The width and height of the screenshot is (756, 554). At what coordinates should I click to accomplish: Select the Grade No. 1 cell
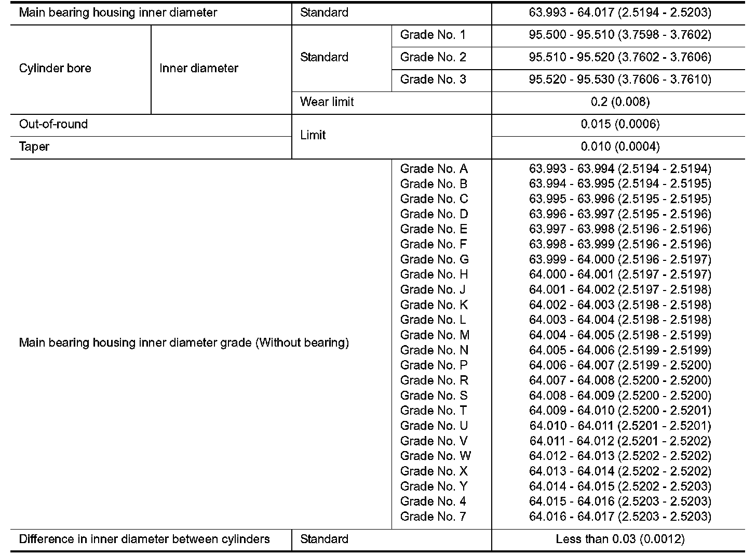point(433,35)
